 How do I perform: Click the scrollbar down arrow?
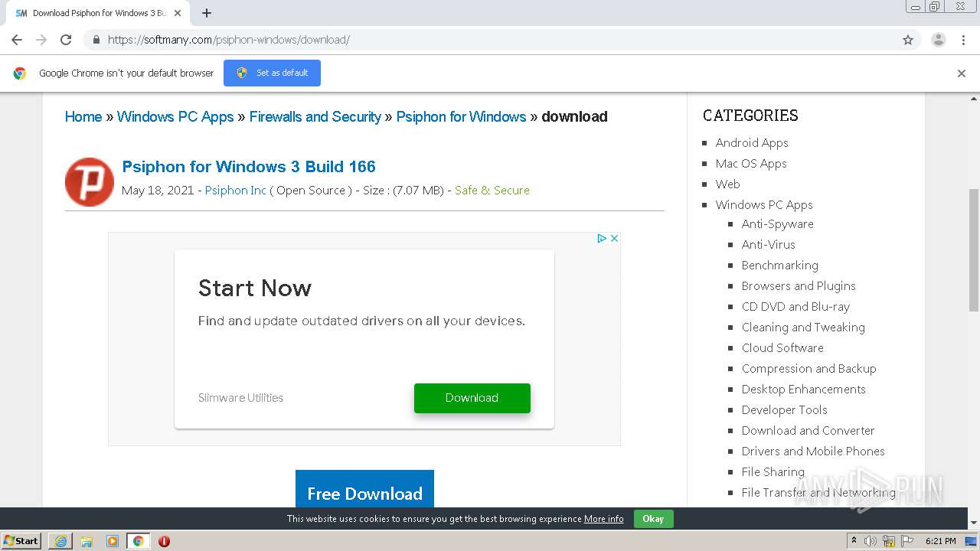974,523
